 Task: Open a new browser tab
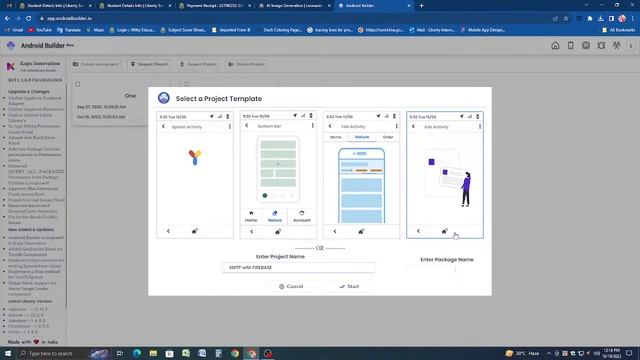click(422, 6)
